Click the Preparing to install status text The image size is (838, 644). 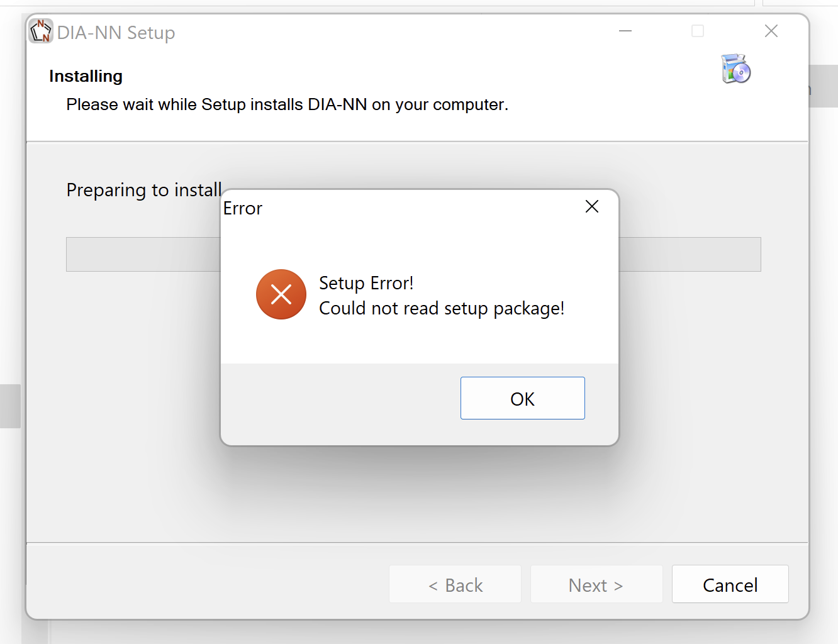143,190
